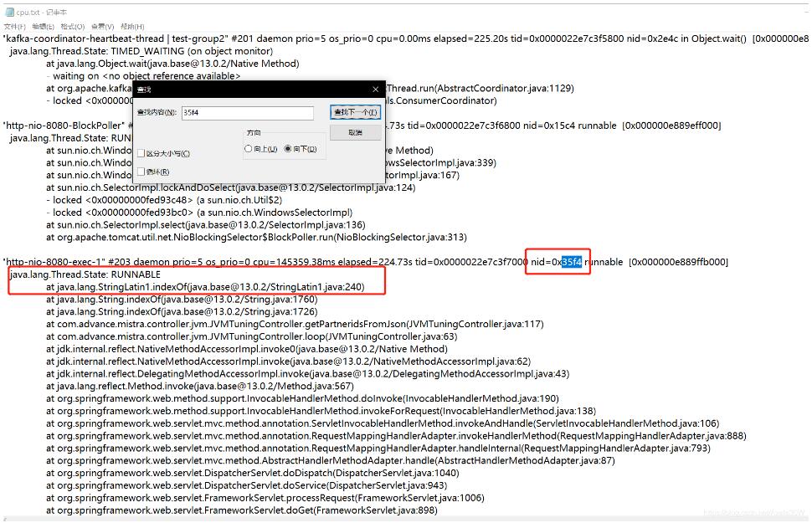Click the 'locked <0x00000000fed93c48>' line
Screen dimensions: 812x523
click(164, 200)
